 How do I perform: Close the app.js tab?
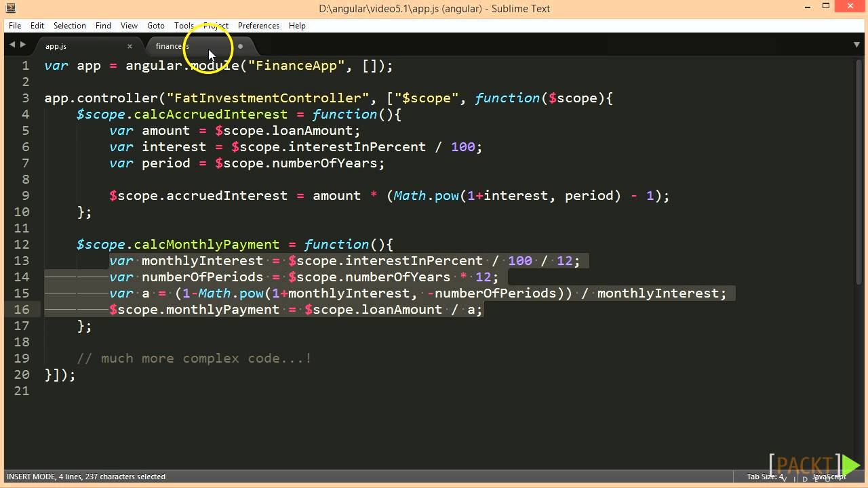[130, 46]
